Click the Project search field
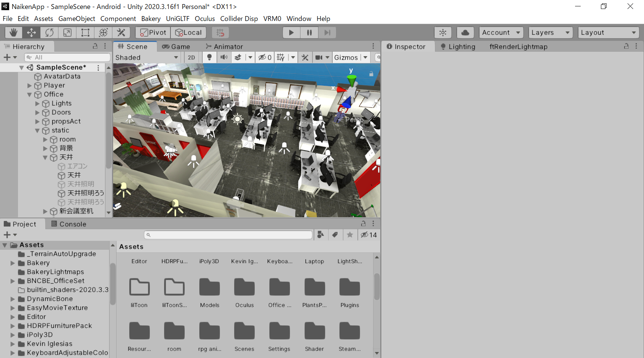This screenshot has height=358, width=644. (229, 235)
